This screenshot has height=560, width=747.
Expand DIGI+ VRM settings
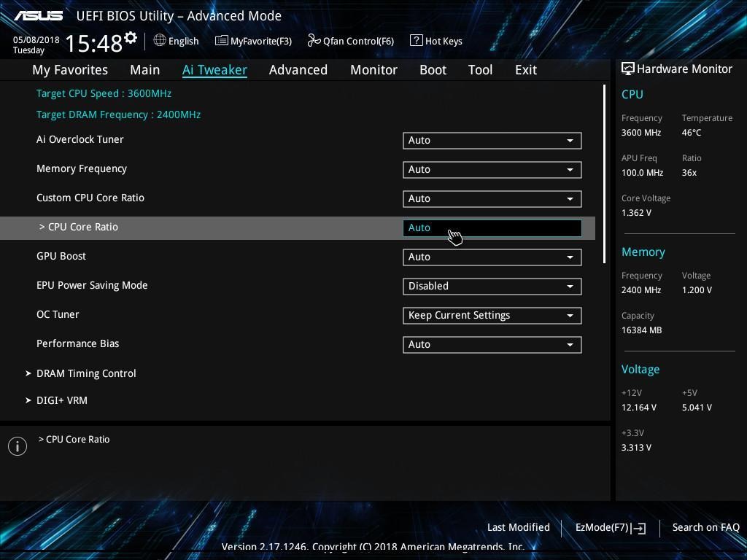coord(62,400)
